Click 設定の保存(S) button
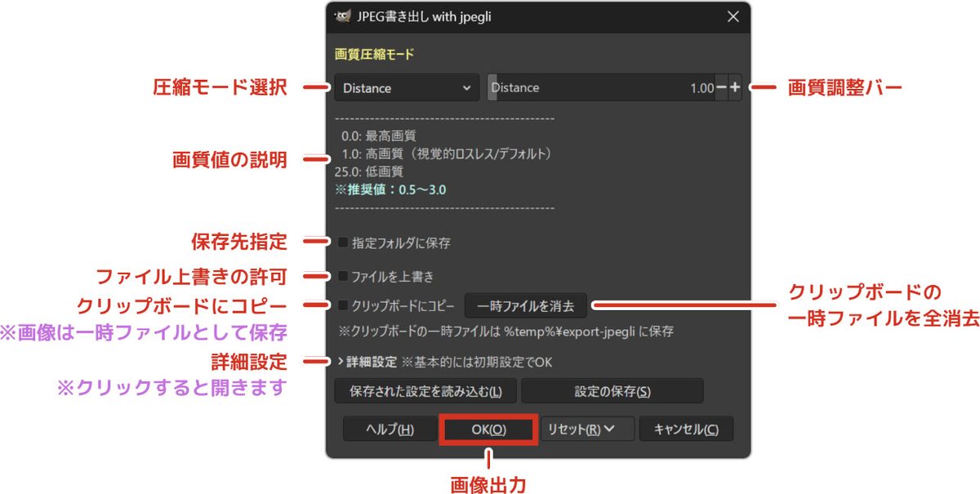 (x=612, y=390)
